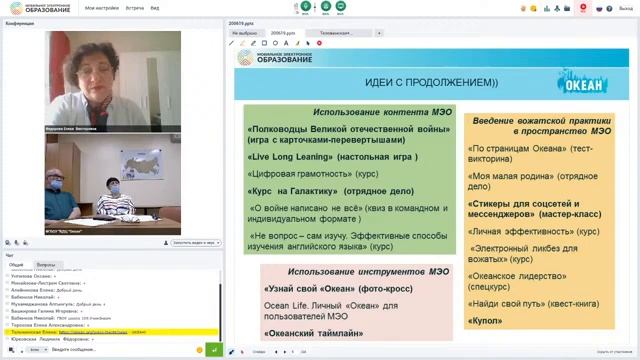Toggle the green screen share button
The width and height of the screenshot is (640, 360).
(340, 6)
